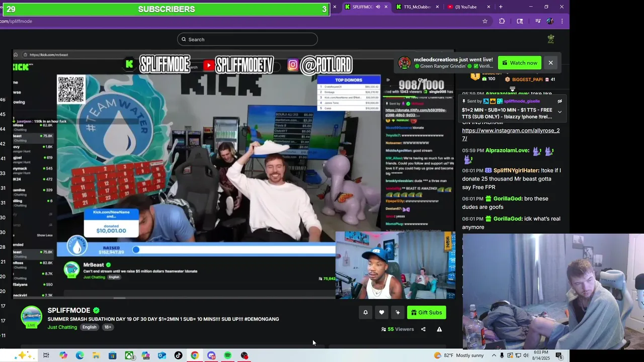Click username SpliffNYgirlHater in chat
644x362 pixels.
(516, 170)
